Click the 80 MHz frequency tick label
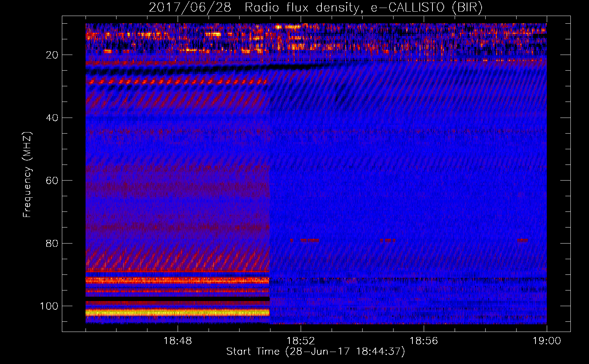Image resolution: width=589 pixels, height=364 pixels. (52, 244)
